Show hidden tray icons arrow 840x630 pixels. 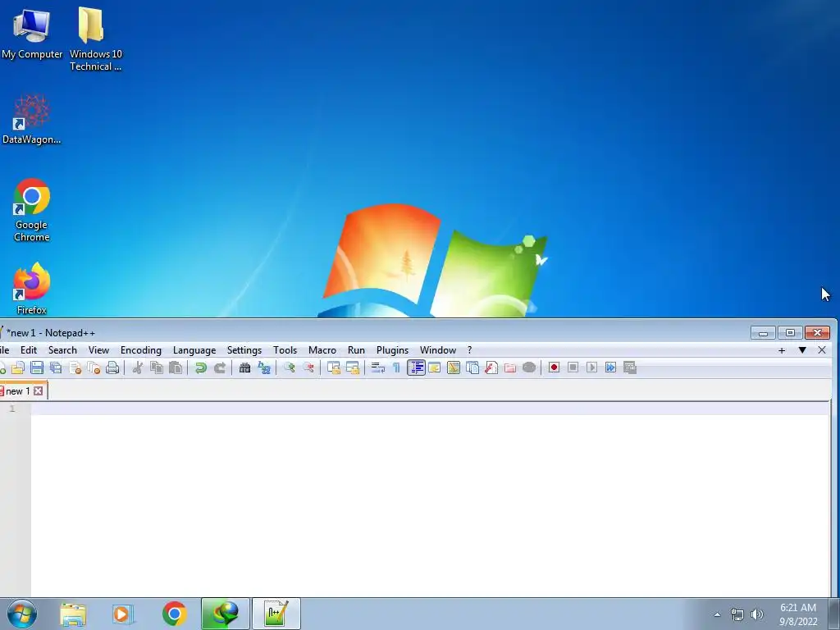coord(717,614)
